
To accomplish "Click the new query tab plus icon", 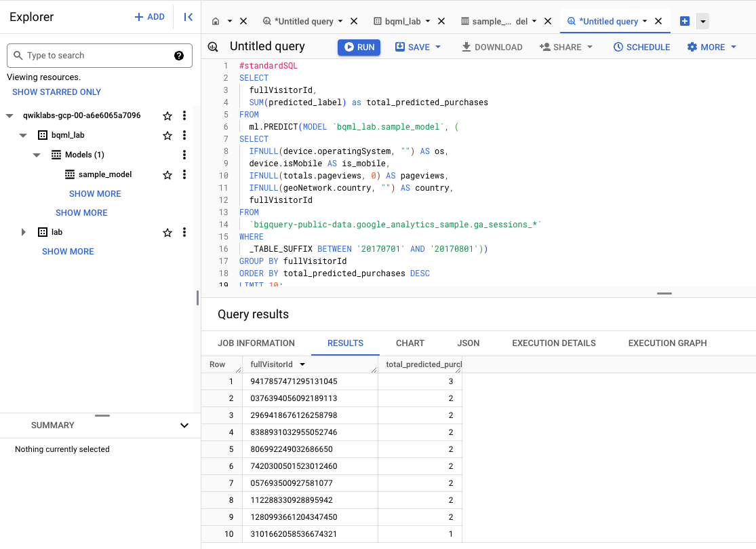I will pos(685,22).
